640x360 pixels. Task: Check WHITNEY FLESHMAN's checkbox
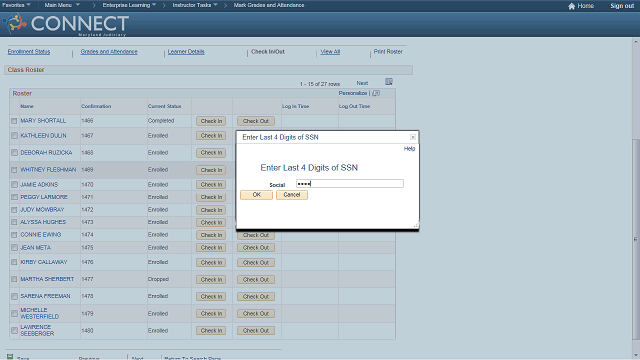(14, 170)
